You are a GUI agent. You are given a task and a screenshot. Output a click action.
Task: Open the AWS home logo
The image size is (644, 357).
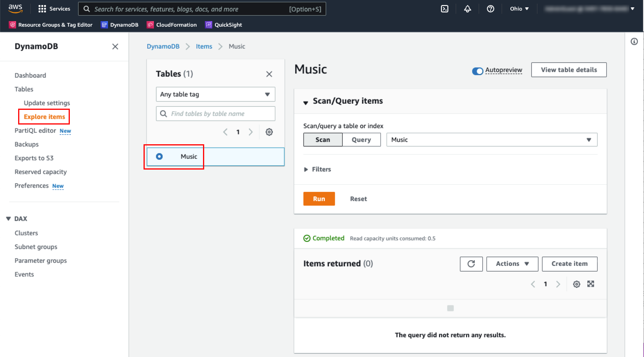click(15, 9)
